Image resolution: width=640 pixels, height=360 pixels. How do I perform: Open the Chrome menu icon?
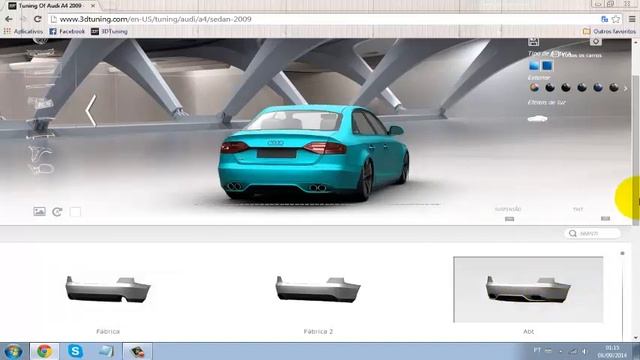(x=632, y=19)
